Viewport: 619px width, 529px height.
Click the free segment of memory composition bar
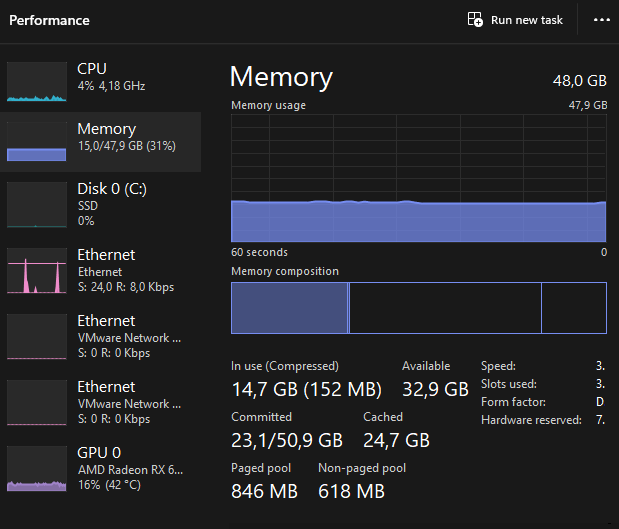point(573,308)
